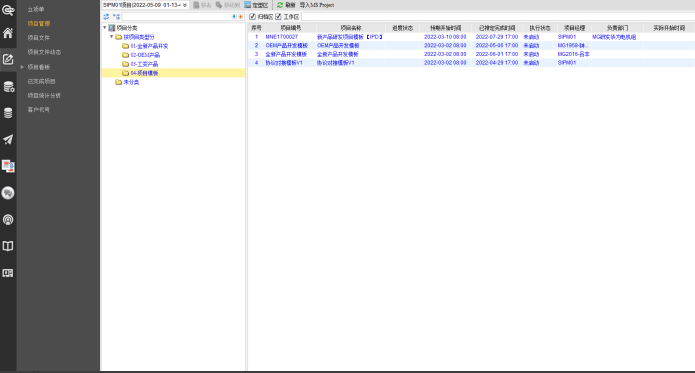
Task: Sort by 负责部门 column header
Action: [x=617, y=28]
